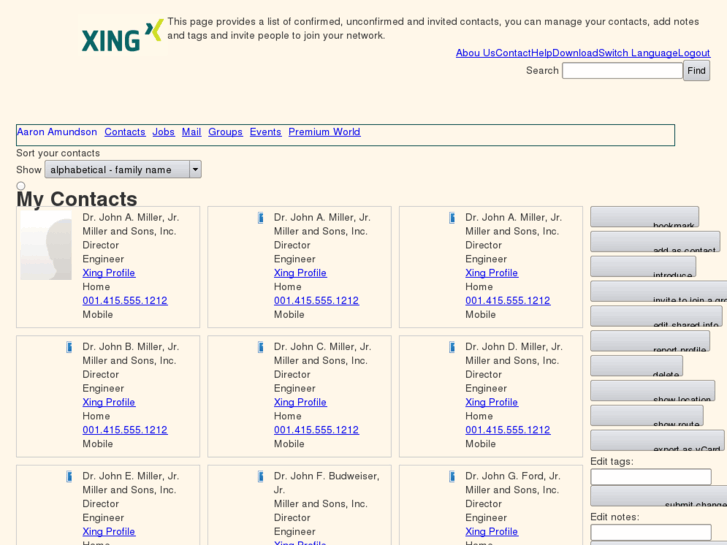Click the delete button
Image resolution: width=727 pixels, height=545 pixels.
(x=637, y=366)
